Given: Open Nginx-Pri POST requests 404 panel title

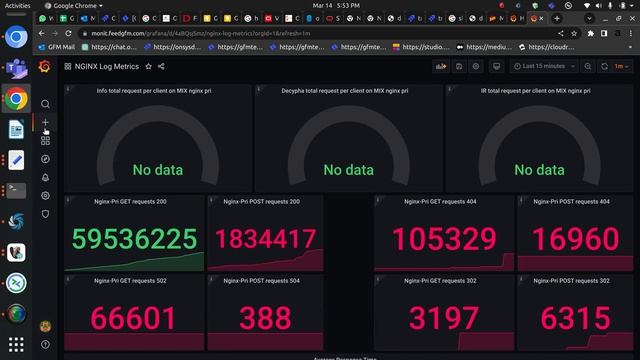Looking at the screenshot, I should 571,201.
